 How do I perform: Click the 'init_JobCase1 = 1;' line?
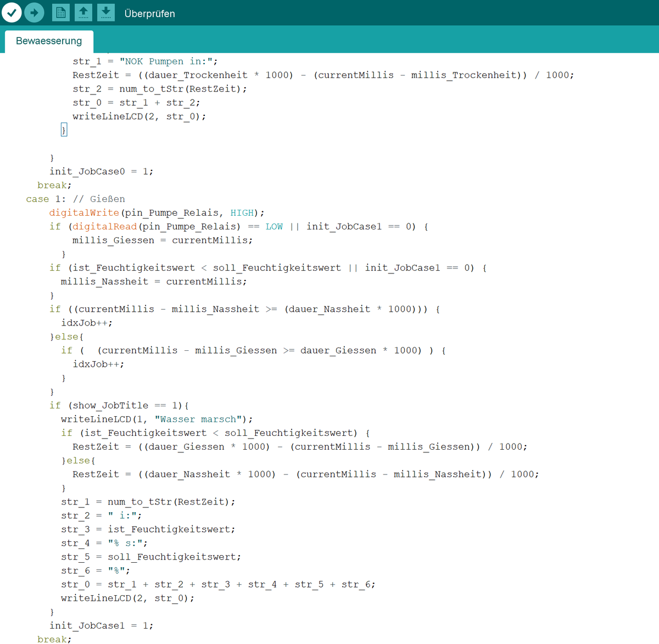[x=102, y=625]
